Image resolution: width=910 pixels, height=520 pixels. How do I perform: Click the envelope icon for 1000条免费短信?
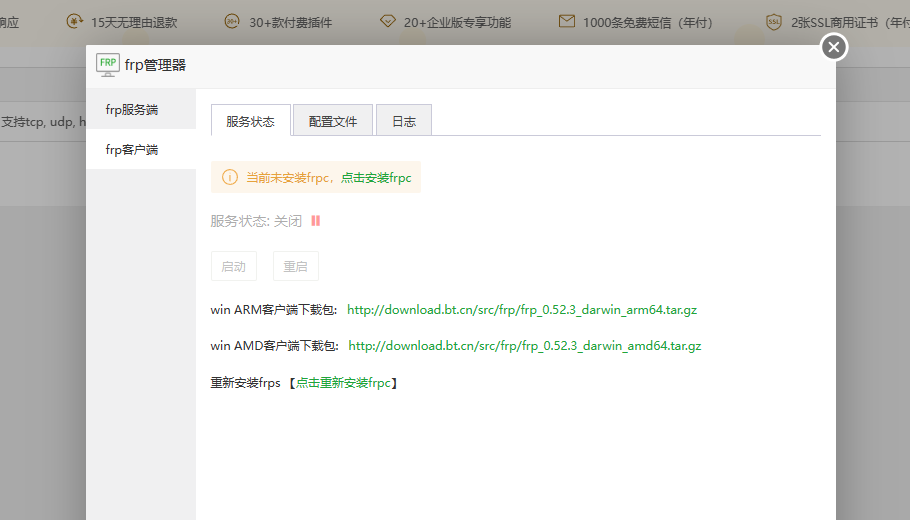pos(567,21)
